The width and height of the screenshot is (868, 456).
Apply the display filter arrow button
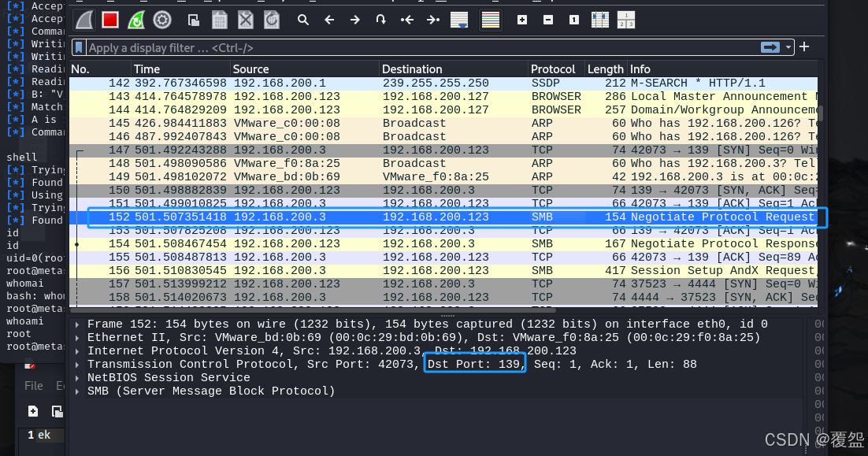coord(770,47)
